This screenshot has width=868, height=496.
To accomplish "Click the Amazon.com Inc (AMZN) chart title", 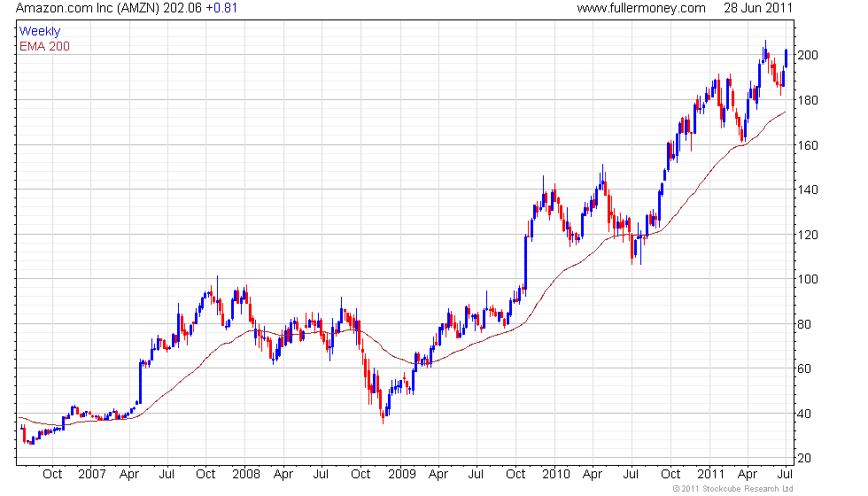I will pyautogui.click(x=84, y=9).
